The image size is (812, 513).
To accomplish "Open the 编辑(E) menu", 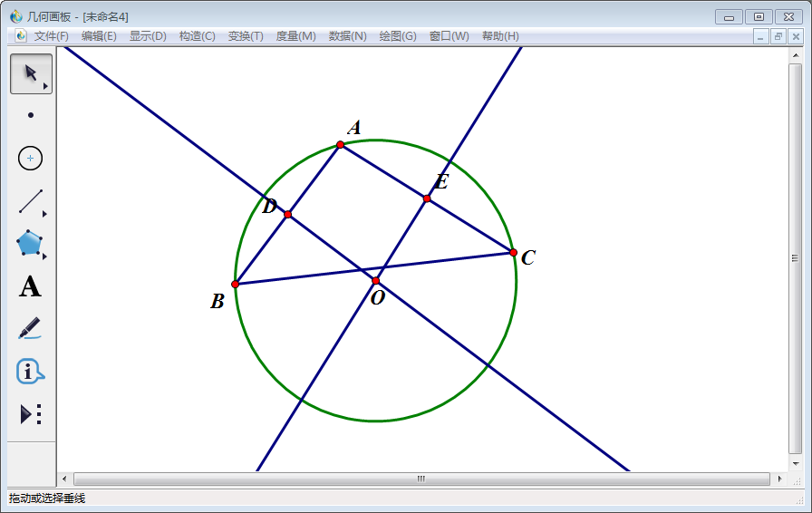I will [99, 36].
